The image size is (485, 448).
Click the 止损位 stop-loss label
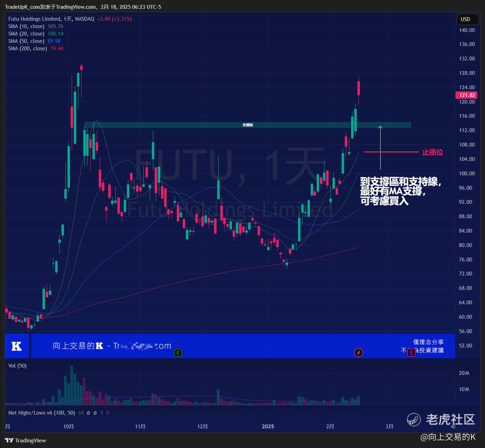pyautogui.click(x=433, y=152)
